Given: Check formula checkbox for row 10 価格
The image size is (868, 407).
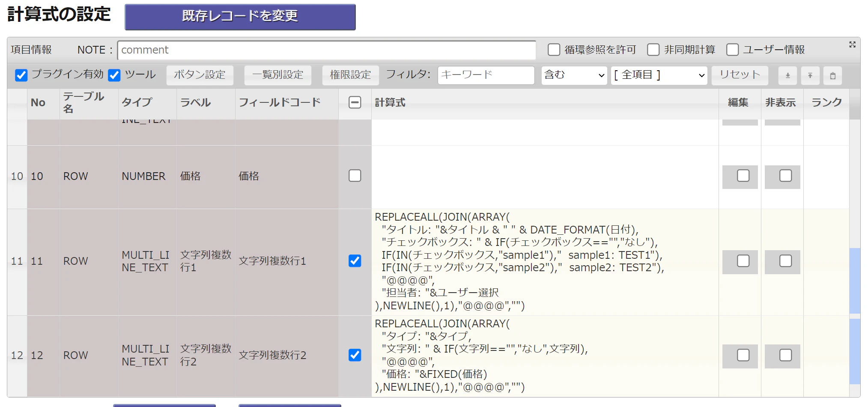Looking at the screenshot, I should [355, 176].
